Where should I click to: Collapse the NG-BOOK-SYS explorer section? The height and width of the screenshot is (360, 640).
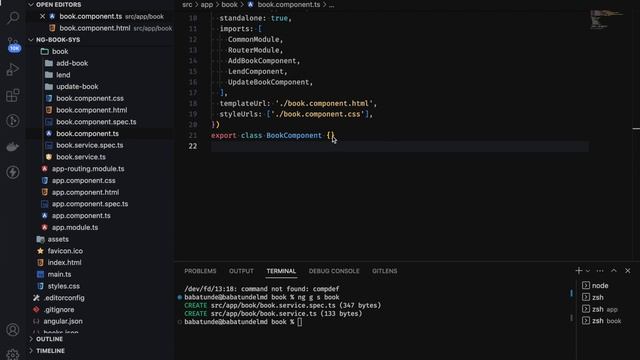coord(58,40)
